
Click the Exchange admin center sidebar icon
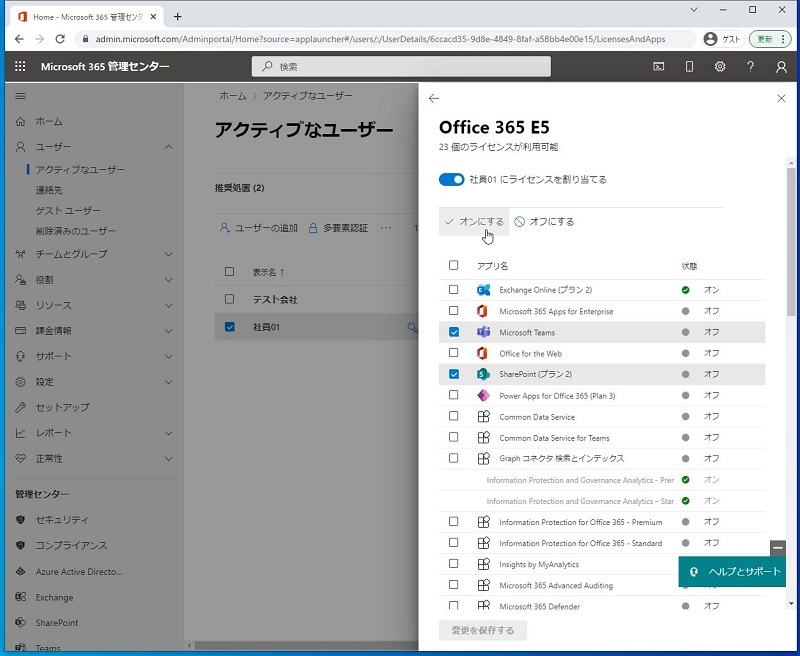pos(20,597)
